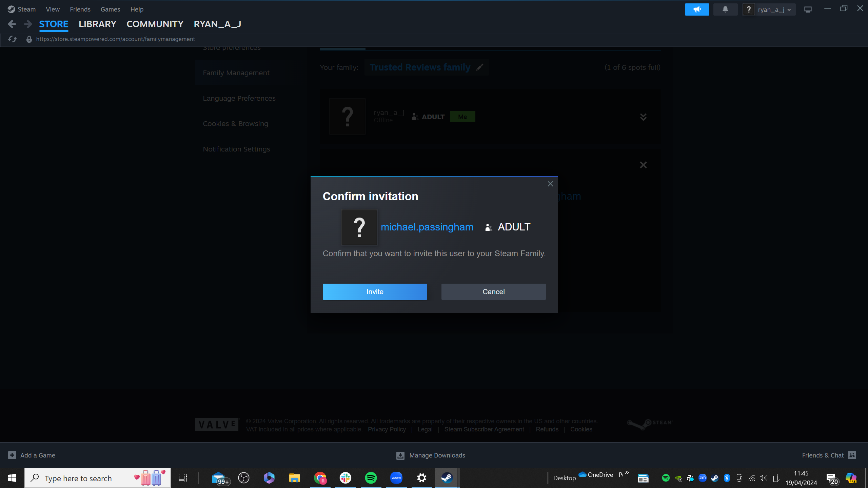Open Slack on the taskbar
Image resolution: width=868 pixels, height=488 pixels.
[346, 478]
